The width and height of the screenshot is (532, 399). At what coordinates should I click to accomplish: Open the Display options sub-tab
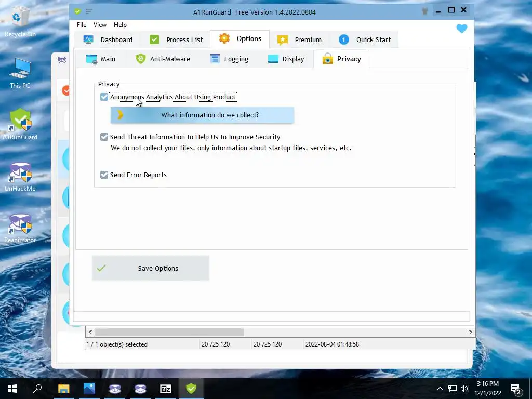pos(286,59)
